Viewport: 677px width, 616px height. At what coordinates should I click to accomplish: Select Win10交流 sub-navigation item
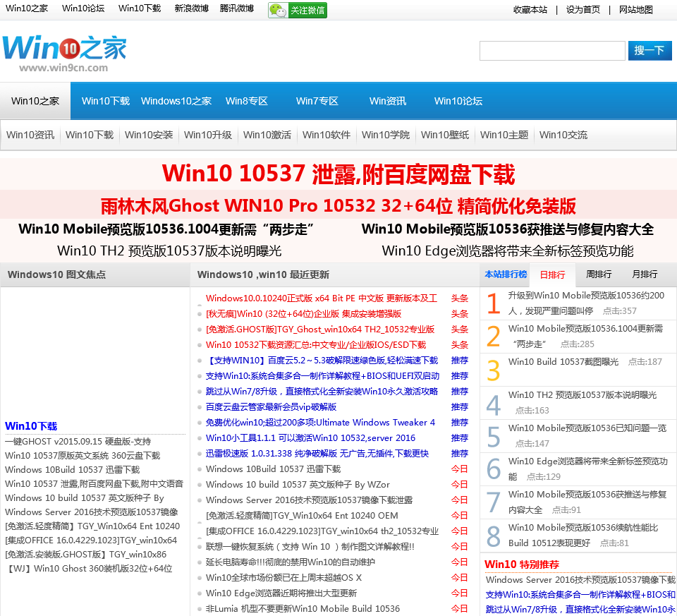[563, 135]
